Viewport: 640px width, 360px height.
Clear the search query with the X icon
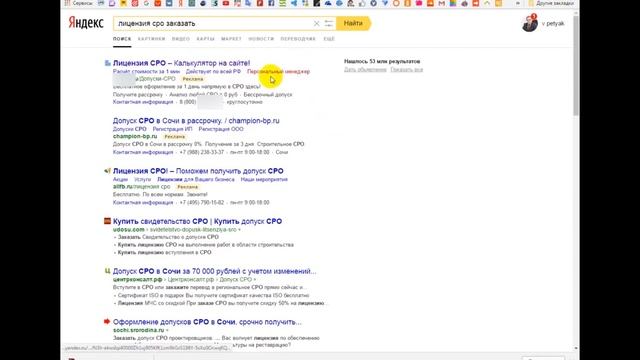[x=316, y=24]
